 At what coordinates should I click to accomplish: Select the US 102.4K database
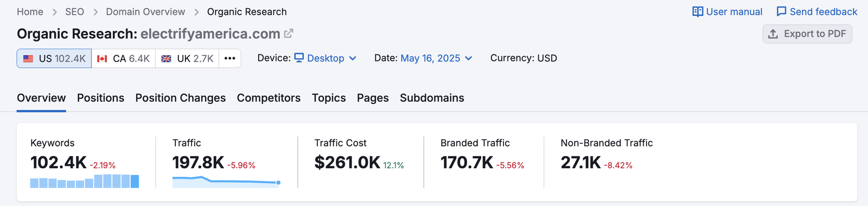tap(54, 58)
